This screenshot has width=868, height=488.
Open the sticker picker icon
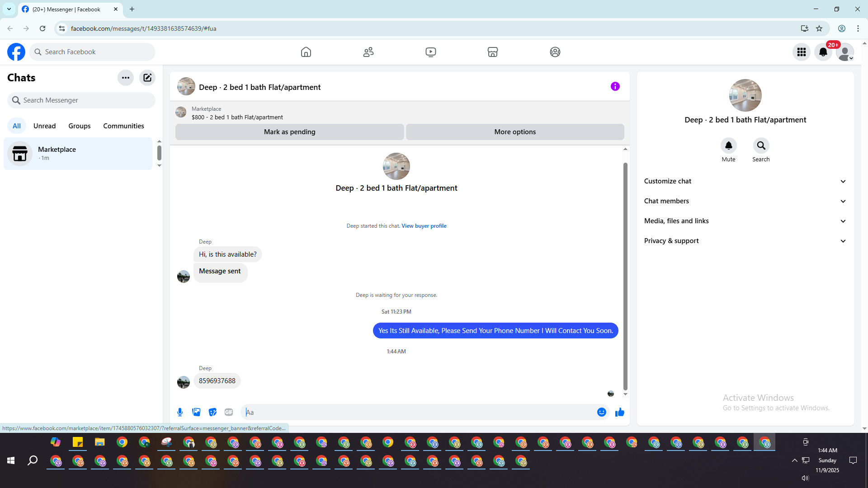point(212,412)
